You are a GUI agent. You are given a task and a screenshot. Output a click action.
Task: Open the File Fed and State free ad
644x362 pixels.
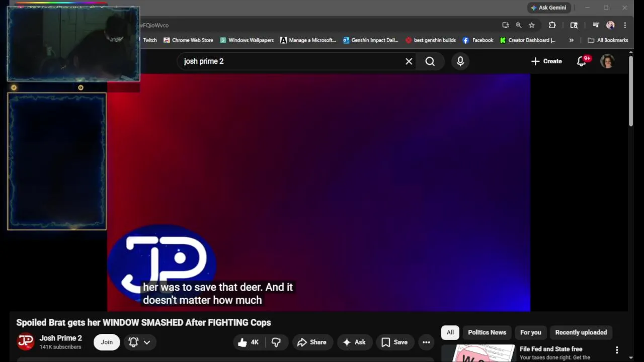click(x=551, y=349)
